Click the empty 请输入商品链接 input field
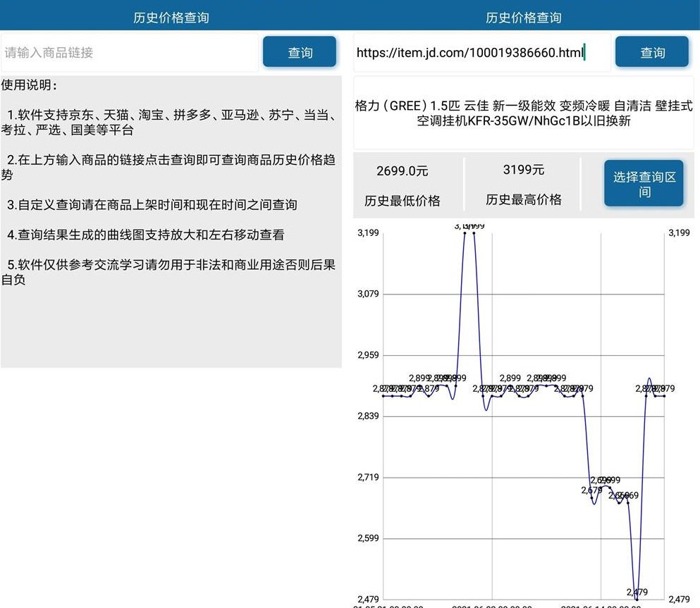This screenshot has width=700, height=608. pyautogui.click(x=130, y=53)
